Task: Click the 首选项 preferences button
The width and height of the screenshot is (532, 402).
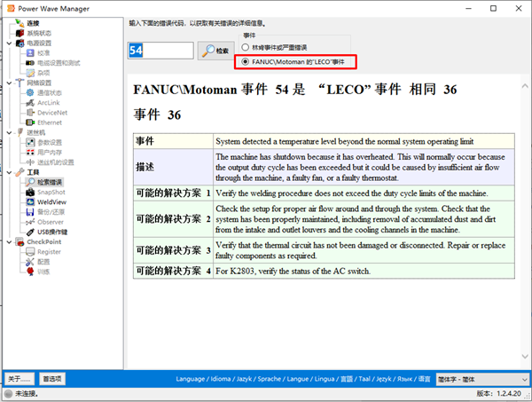Action: click(x=52, y=379)
